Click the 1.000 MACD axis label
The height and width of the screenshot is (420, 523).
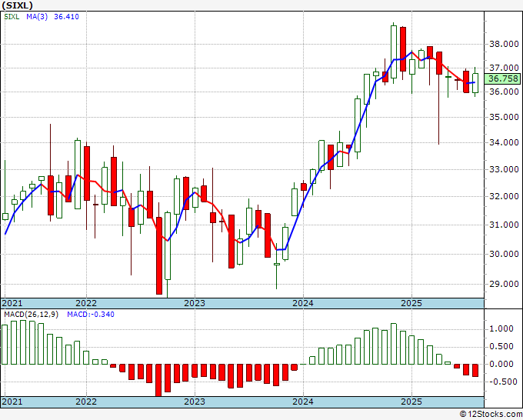501,329
